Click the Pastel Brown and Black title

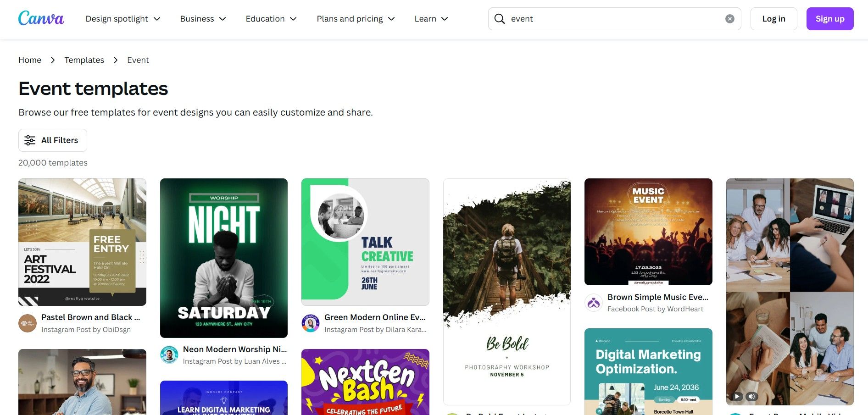point(91,317)
